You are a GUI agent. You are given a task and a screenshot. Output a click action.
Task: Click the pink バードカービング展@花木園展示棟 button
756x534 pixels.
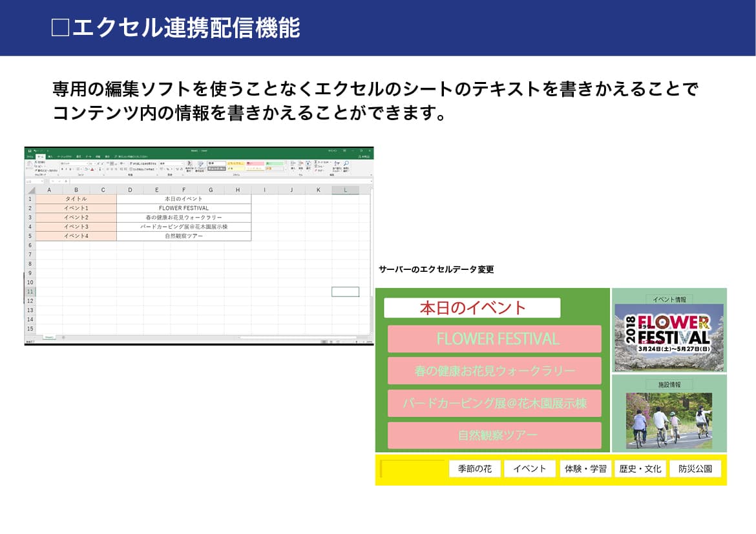click(494, 403)
